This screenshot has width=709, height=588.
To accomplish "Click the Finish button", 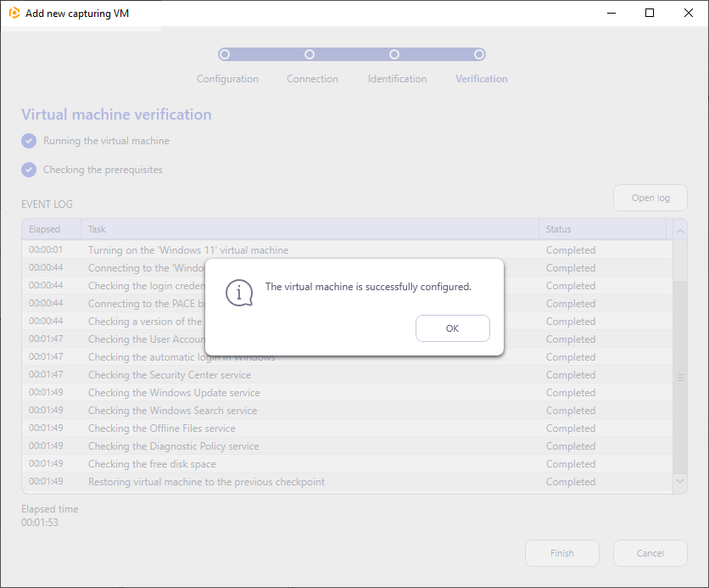I will pos(562,553).
